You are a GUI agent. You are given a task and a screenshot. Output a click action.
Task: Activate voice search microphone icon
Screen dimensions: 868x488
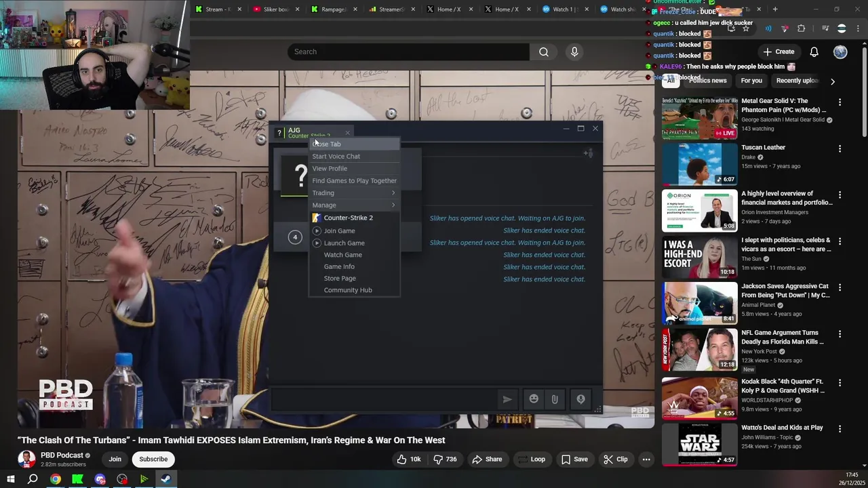tap(574, 52)
